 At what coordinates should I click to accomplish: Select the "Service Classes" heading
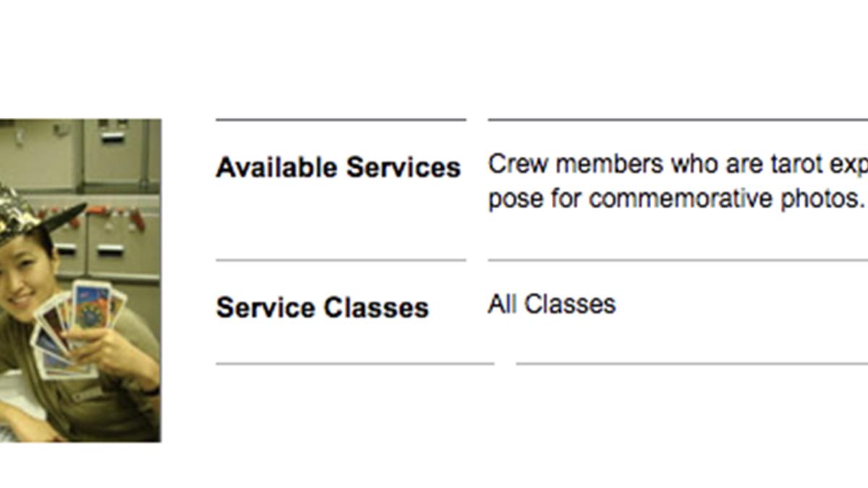pos(322,308)
